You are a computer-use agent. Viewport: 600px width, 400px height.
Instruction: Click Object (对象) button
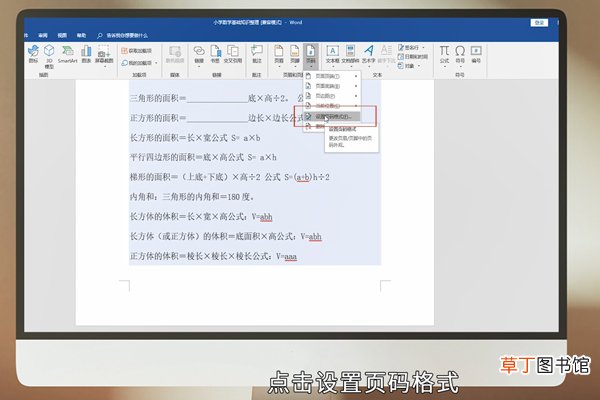[x=407, y=66]
